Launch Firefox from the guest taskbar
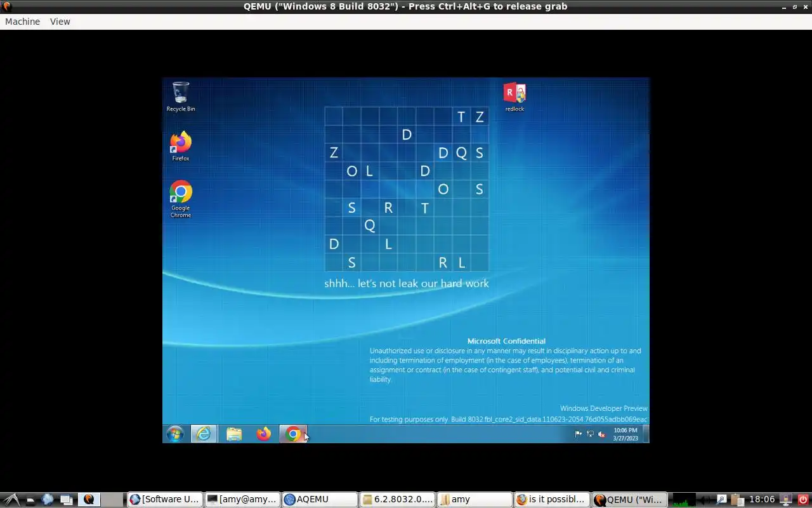812x508 pixels. click(x=263, y=434)
